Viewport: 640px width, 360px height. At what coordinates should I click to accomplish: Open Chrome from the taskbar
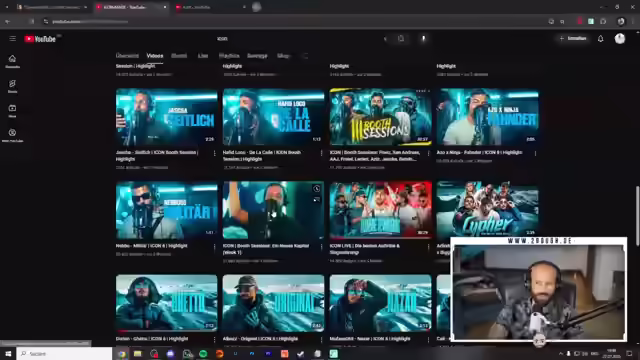121,353
